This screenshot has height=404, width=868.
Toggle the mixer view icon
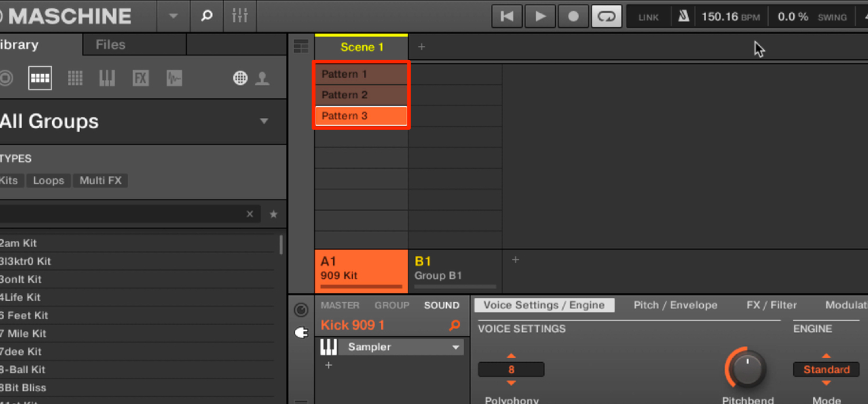point(240,16)
